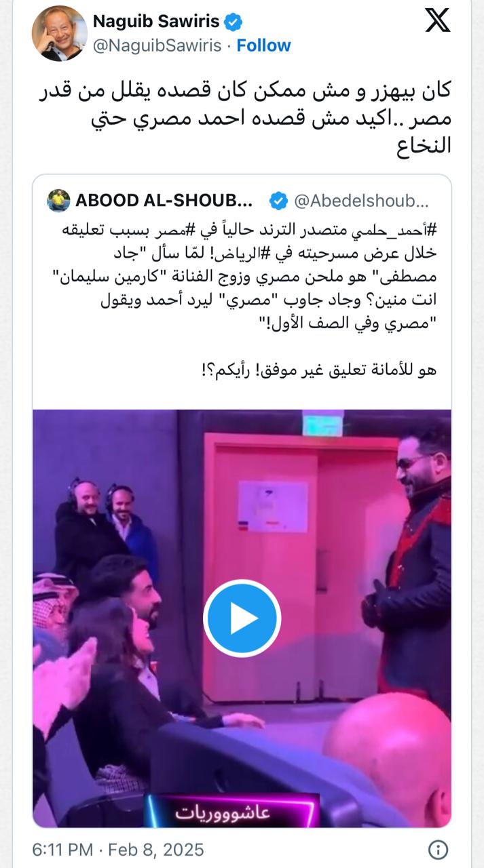
Task: Click the verified badge next to ABOOD AL-SHOUB
Action: [x=278, y=201]
